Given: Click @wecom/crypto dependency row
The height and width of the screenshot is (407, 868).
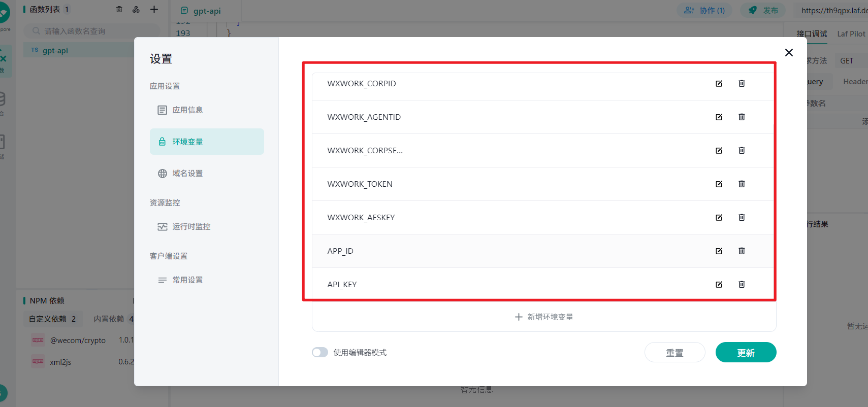Looking at the screenshot, I should (x=79, y=341).
